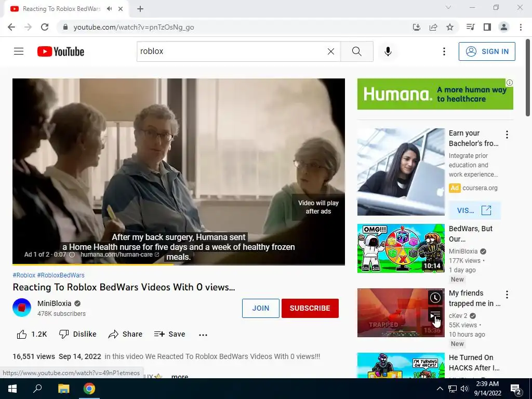Viewport: 532px width, 399px height.
Task: Click the Chrome taskbar icon
Action: click(89, 389)
